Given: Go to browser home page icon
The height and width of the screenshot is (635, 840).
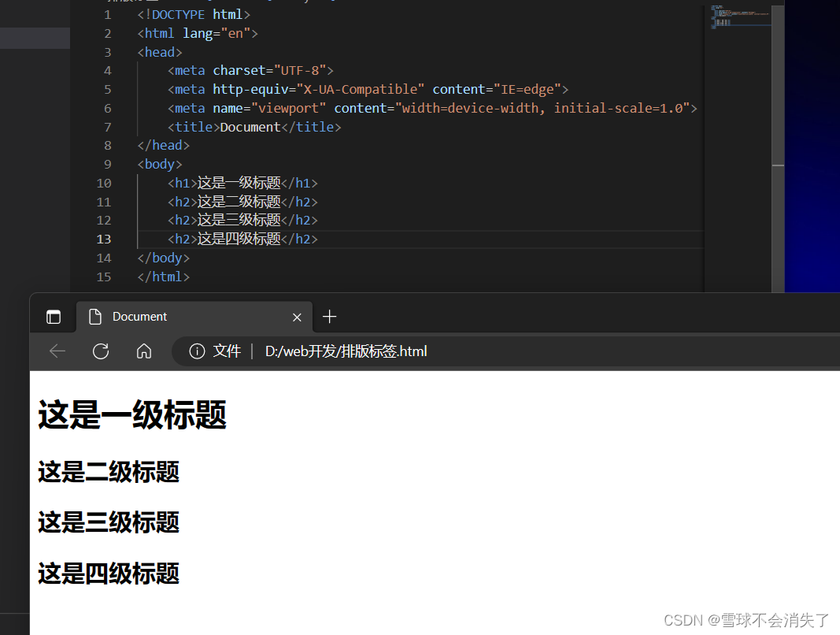Looking at the screenshot, I should point(144,351).
